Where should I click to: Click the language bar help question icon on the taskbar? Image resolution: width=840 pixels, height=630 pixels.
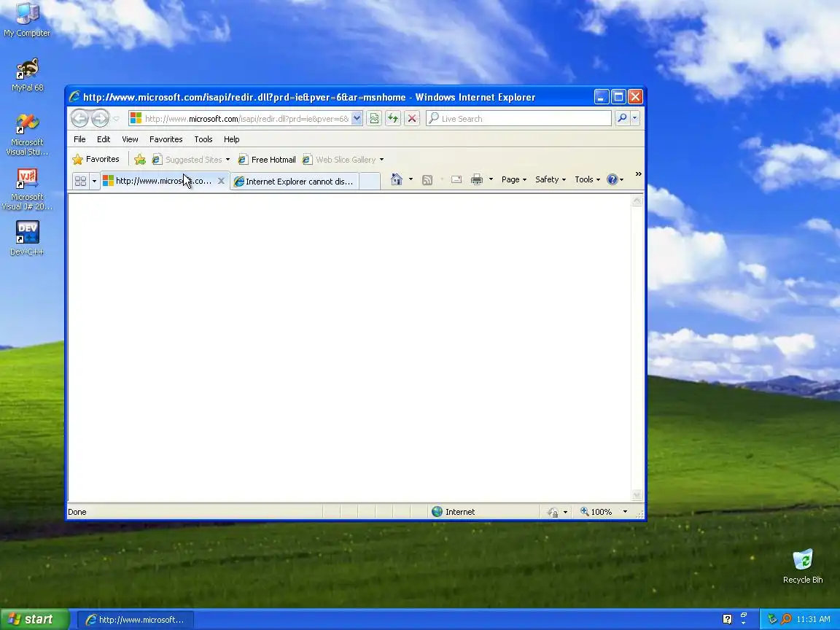tap(728, 619)
